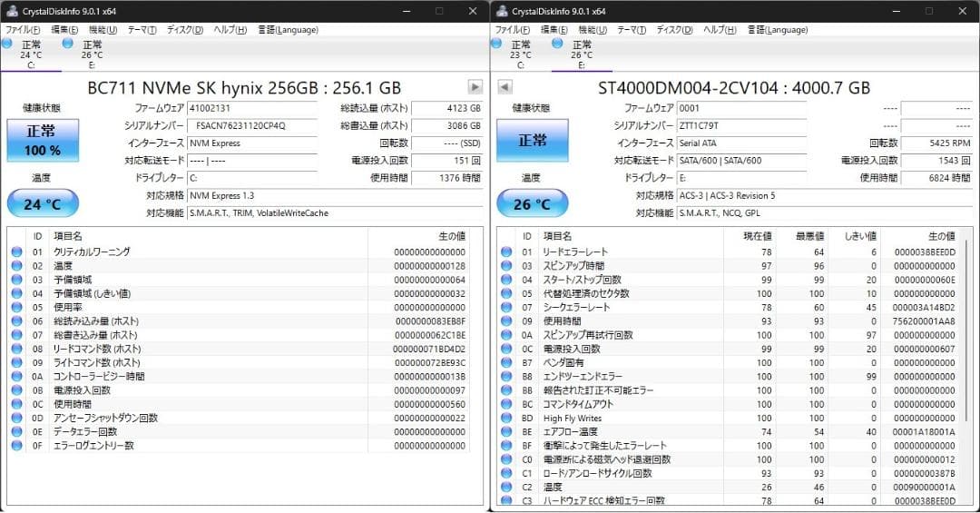This screenshot has height=513, width=980.
Task: Select E: drive tab in left window
Action: (92, 54)
